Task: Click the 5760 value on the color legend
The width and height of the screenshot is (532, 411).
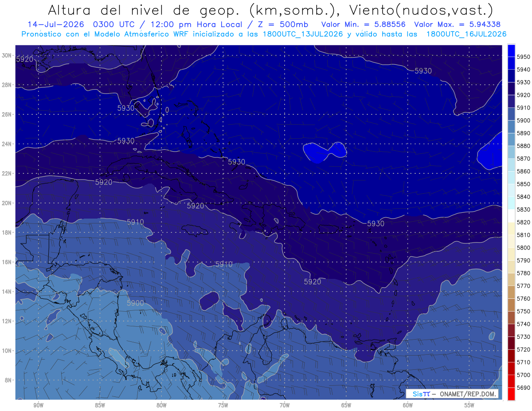Action: (523, 298)
